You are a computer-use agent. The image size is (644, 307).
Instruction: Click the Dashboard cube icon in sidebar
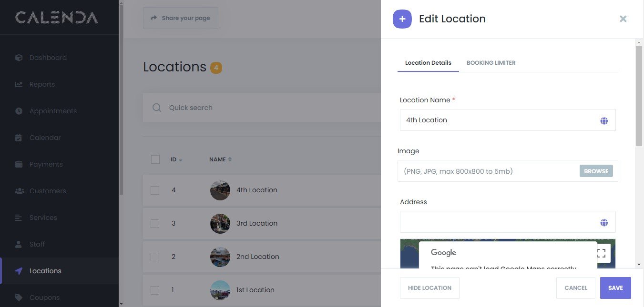click(x=19, y=58)
